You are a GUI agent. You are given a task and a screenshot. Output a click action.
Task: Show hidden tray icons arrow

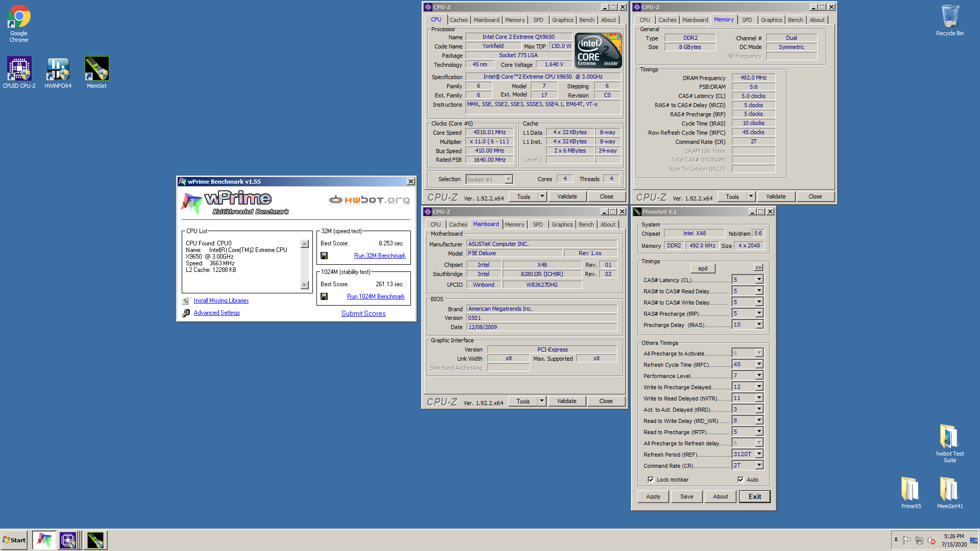tap(896, 540)
